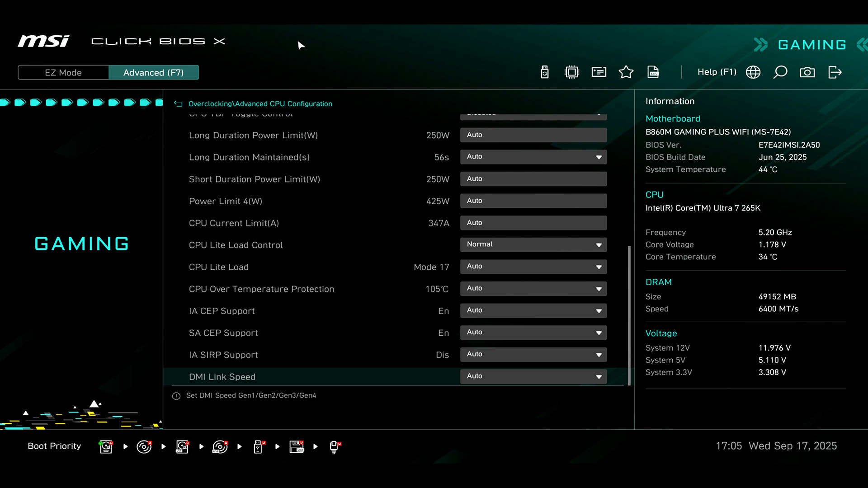Click the back arrow beside breadcrumb path
868x488 pixels.
(178, 104)
